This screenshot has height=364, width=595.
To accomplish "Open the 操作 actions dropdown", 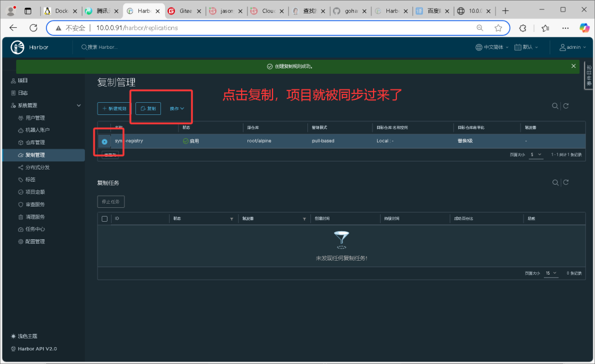I will (177, 109).
